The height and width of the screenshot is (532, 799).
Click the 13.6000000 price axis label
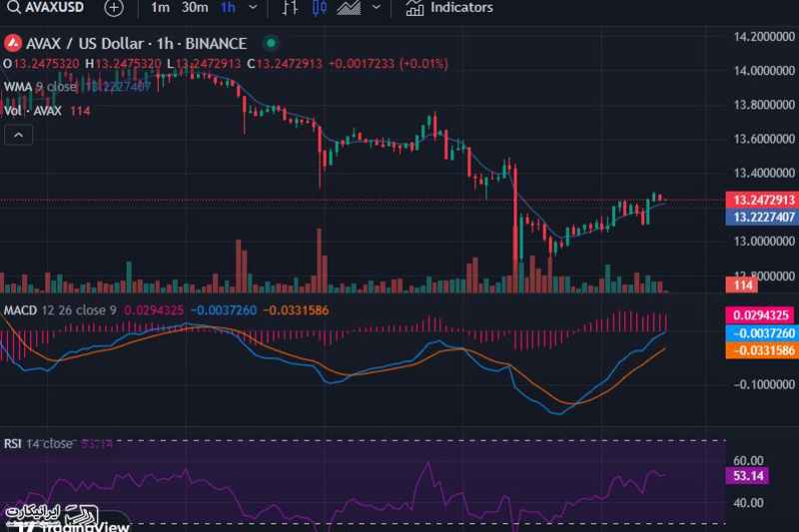click(764, 139)
